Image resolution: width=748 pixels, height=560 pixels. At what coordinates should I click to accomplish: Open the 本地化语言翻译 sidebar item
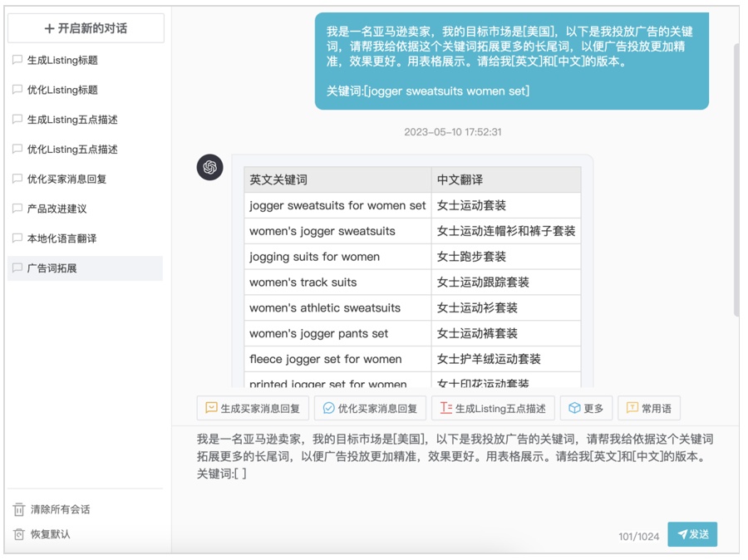62,238
